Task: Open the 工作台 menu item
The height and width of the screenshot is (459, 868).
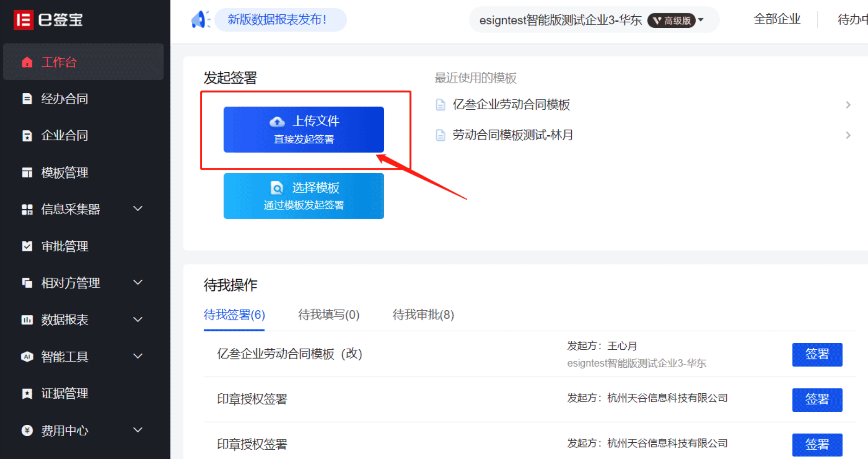Action: click(x=84, y=62)
